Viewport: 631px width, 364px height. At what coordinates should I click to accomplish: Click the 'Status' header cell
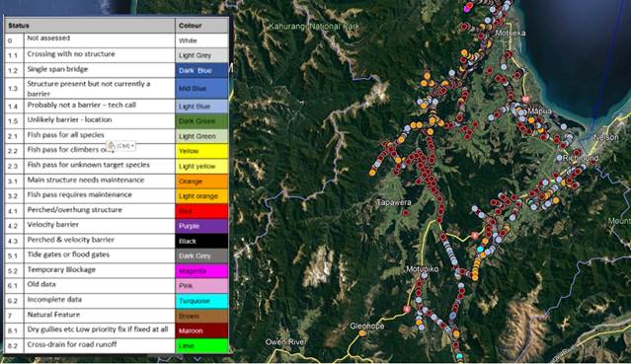pos(90,26)
